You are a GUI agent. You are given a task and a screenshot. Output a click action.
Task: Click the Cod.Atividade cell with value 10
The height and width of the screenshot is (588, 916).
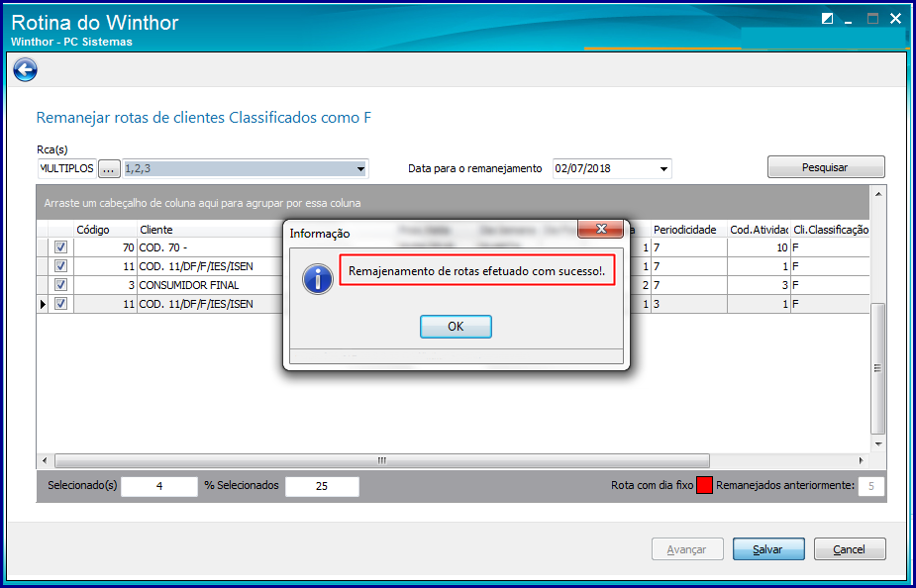tap(759, 248)
